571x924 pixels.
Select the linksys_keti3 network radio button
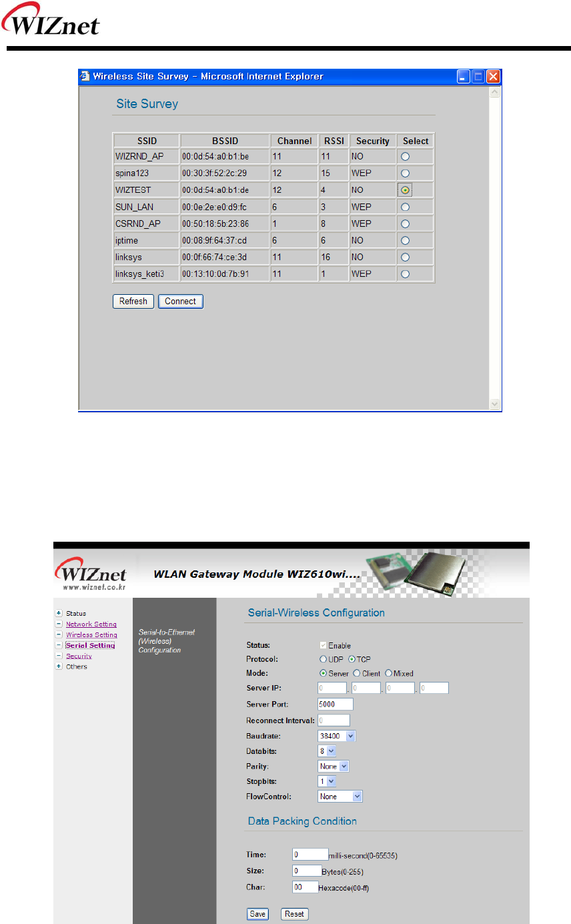click(x=406, y=274)
